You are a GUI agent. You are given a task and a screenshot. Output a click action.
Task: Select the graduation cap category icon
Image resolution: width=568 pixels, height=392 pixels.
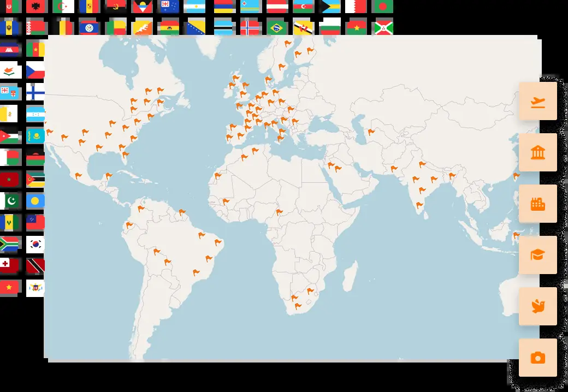pyautogui.click(x=537, y=255)
